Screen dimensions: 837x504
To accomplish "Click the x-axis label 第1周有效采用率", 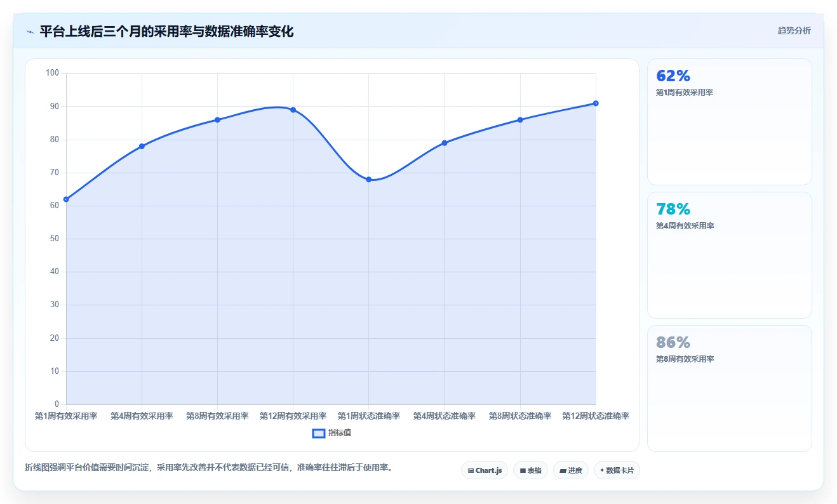I will point(66,416).
